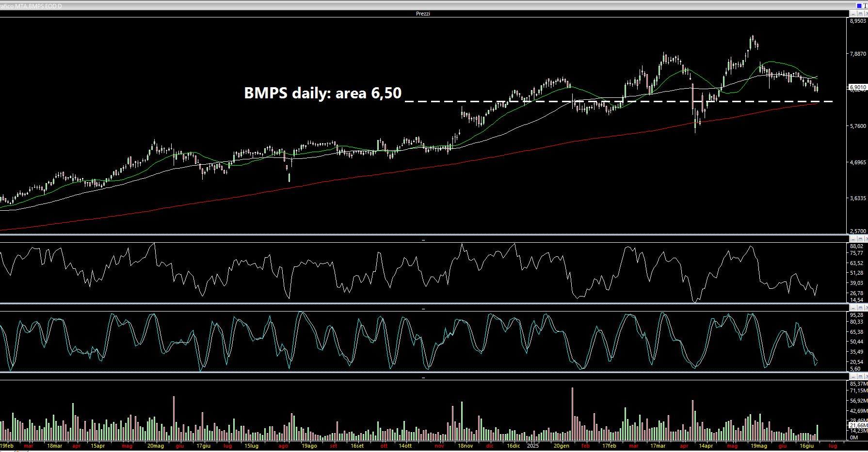Click the 16set date label
This screenshot has width=868, height=452.
click(x=356, y=446)
